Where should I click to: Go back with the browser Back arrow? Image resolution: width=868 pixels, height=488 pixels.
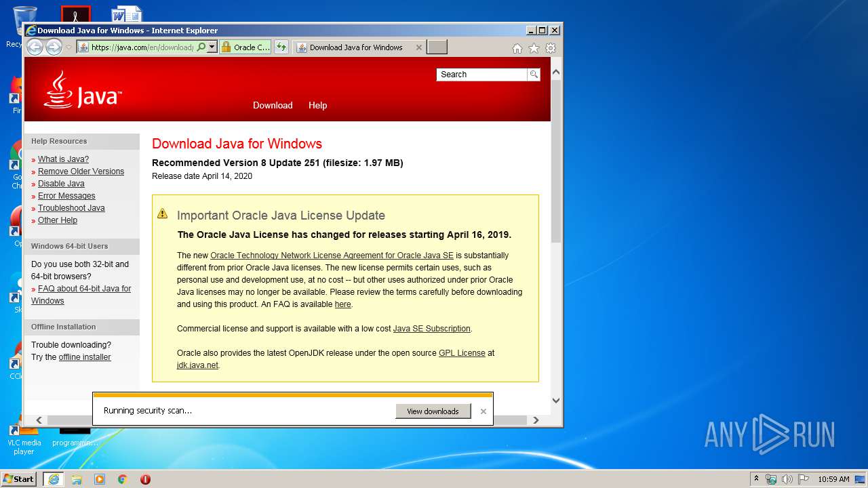35,47
